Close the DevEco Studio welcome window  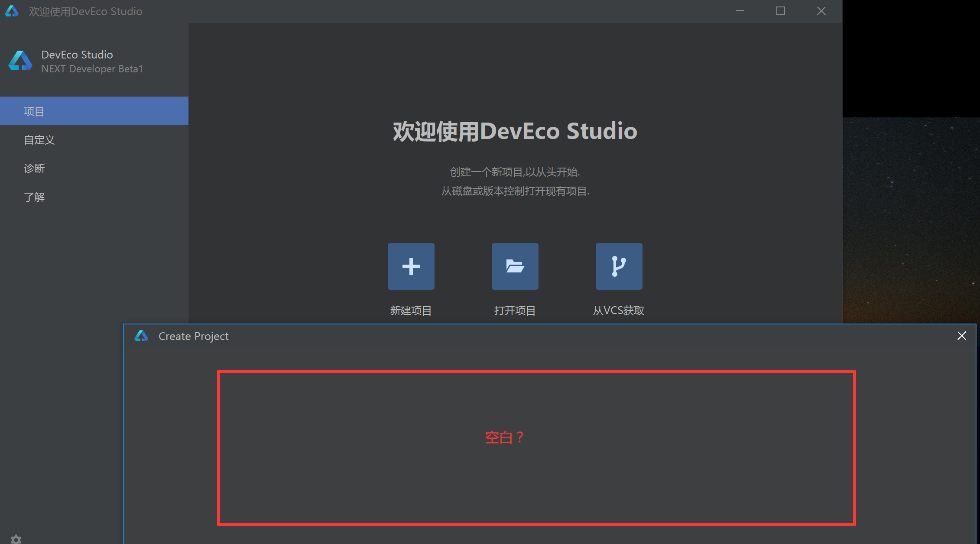point(821,11)
